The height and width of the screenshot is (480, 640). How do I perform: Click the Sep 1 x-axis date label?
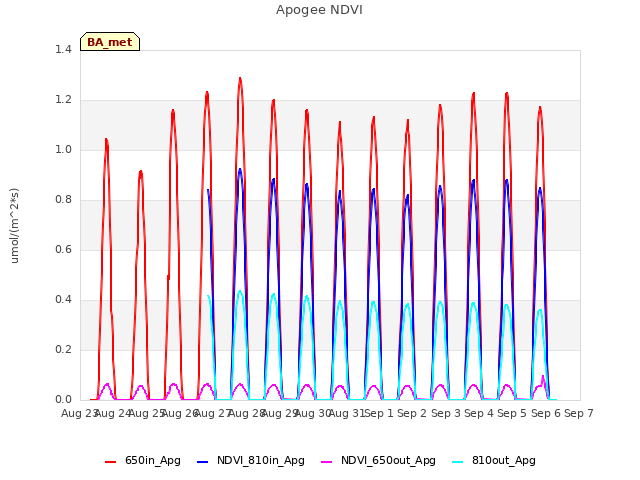pyautogui.click(x=379, y=413)
